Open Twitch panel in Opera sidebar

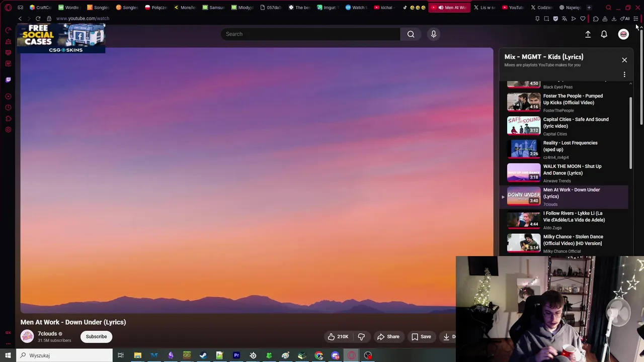click(8, 80)
